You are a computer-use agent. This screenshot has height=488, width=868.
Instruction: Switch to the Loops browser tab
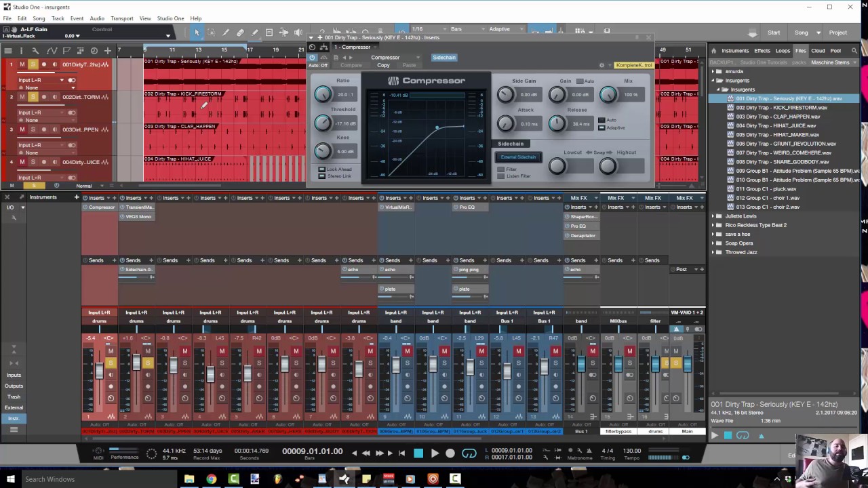click(x=783, y=51)
